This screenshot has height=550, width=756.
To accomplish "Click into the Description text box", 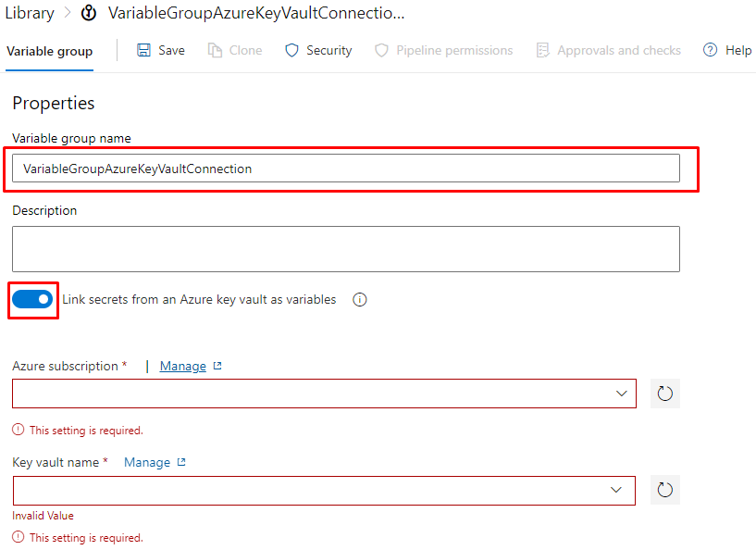I will tap(346, 249).
